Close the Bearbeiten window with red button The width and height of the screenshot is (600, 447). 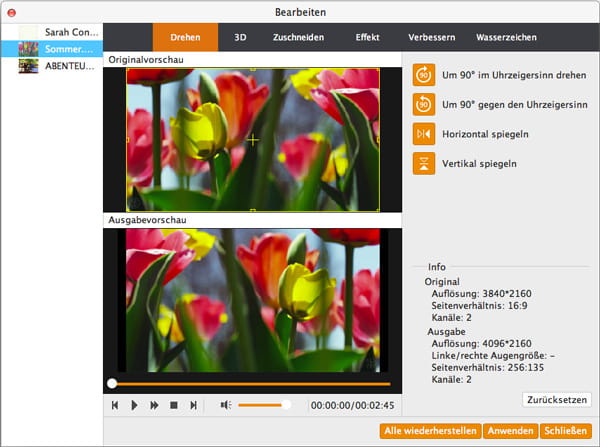point(12,13)
